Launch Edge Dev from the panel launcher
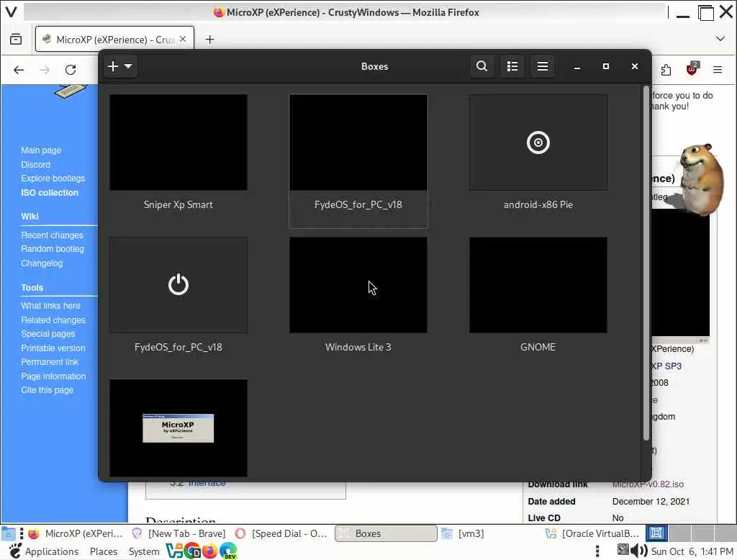Screen dimensions: 737x560 (228, 551)
